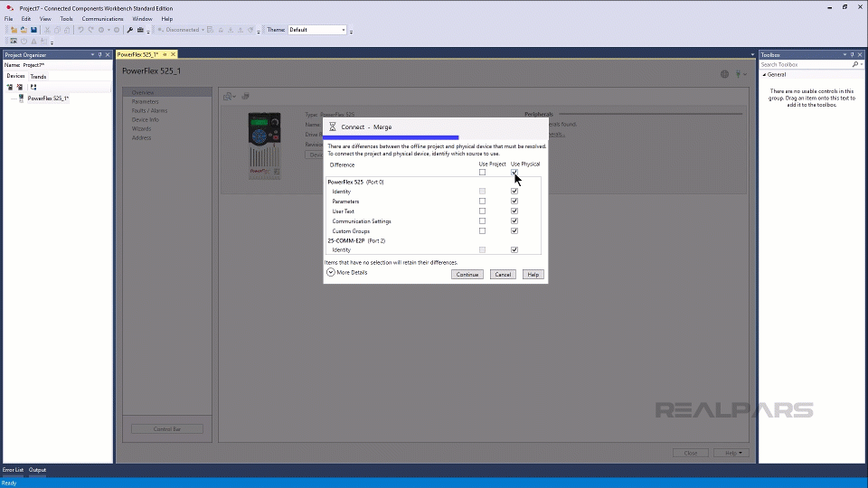Click the download arrow icon near Disconnected
The image size is (868, 488).
231,30
